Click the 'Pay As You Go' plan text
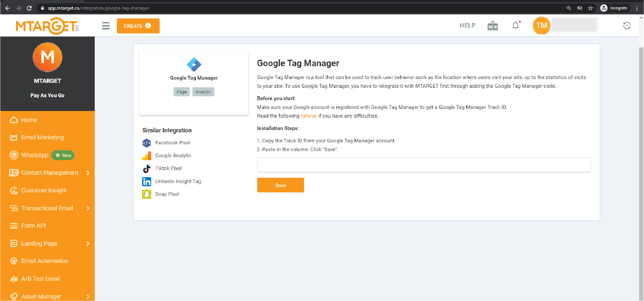 click(x=47, y=95)
